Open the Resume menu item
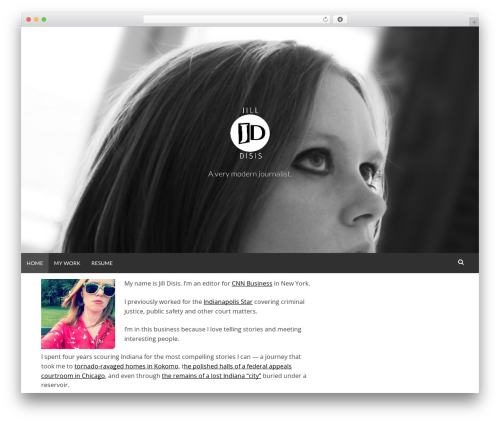This screenshot has width=500, height=423. 102,263
